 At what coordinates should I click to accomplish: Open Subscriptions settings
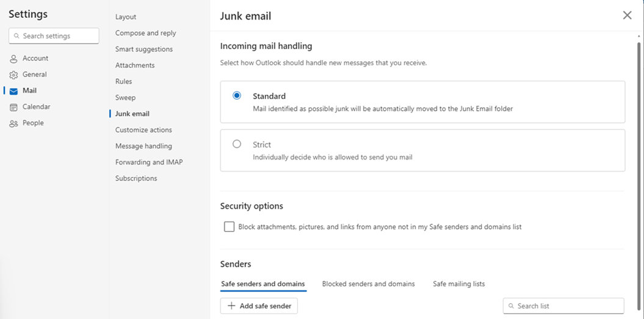136,178
